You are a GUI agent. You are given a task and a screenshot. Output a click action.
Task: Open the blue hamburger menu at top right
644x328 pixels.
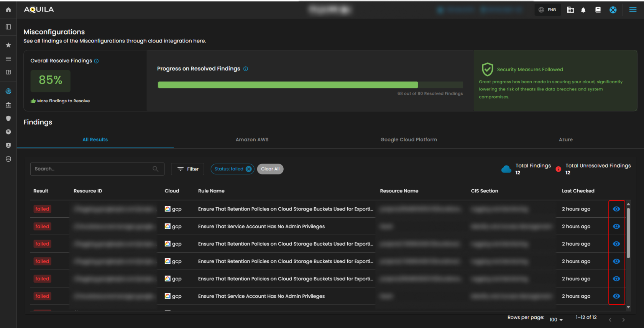click(632, 10)
